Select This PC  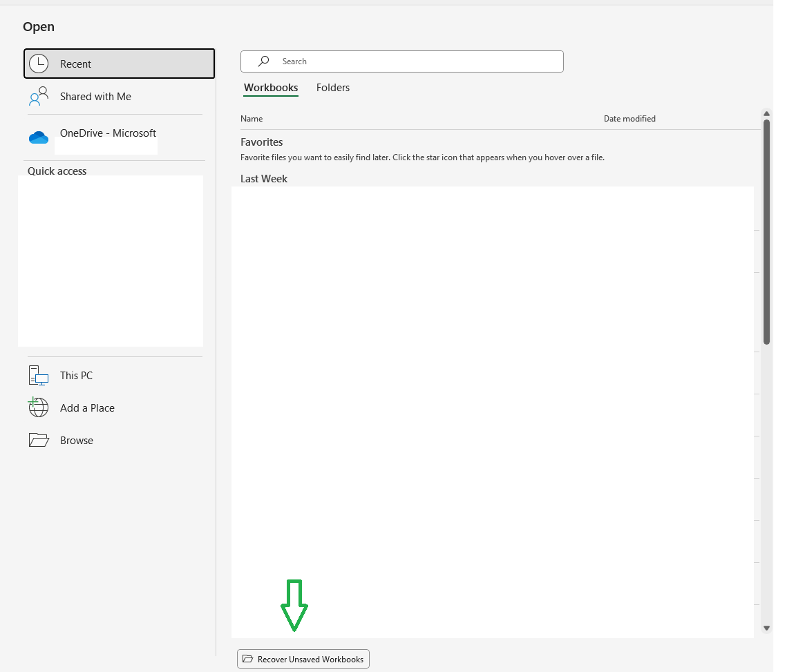tap(76, 375)
